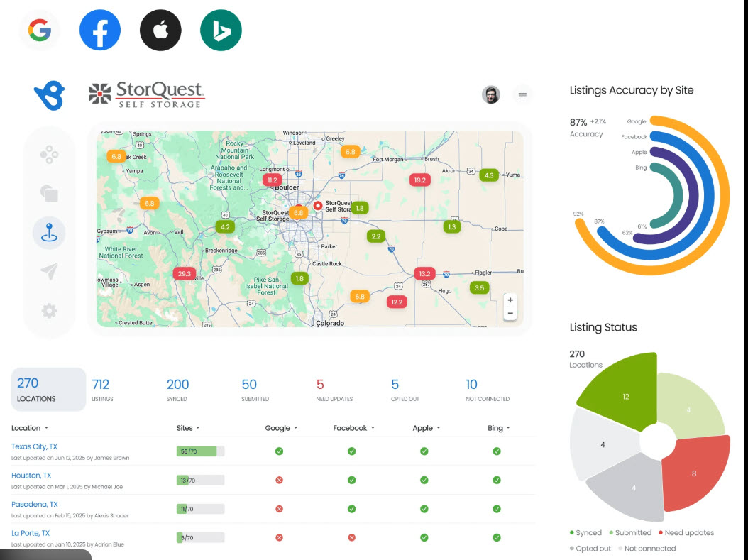The width and height of the screenshot is (748, 560).
Task: Click the map zoom-in plus button
Action: pyautogui.click(x=510, y=300)
